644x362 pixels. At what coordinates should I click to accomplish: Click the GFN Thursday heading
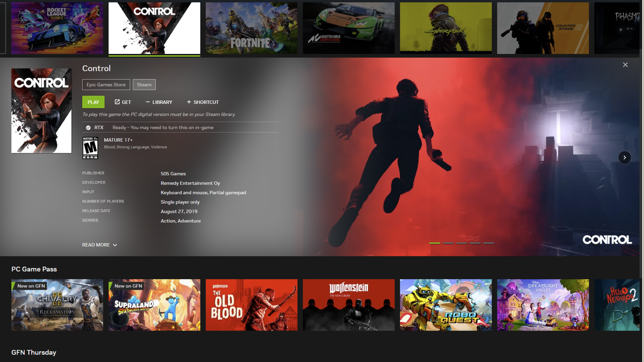(34, 352)
